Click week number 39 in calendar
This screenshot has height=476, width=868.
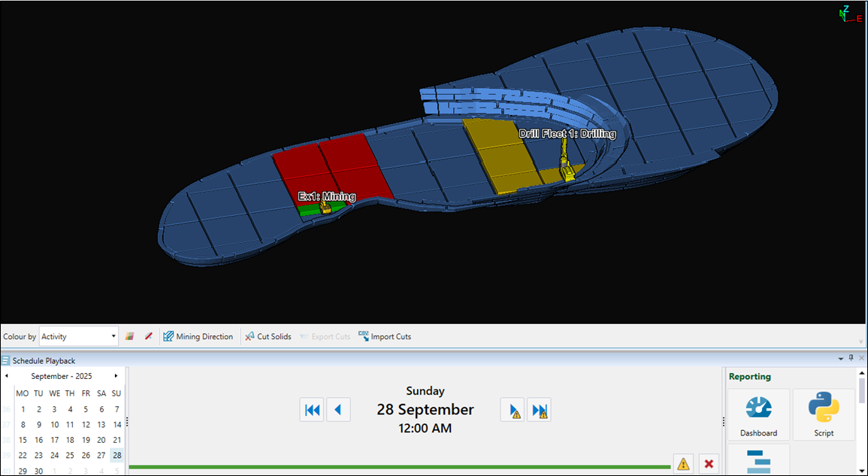tap(6, 456)
